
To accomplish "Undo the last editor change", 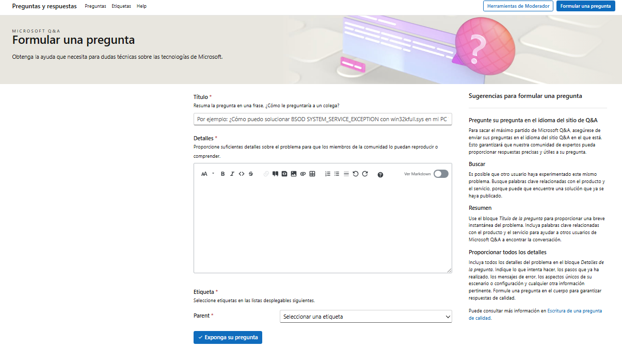I will 356,174.
